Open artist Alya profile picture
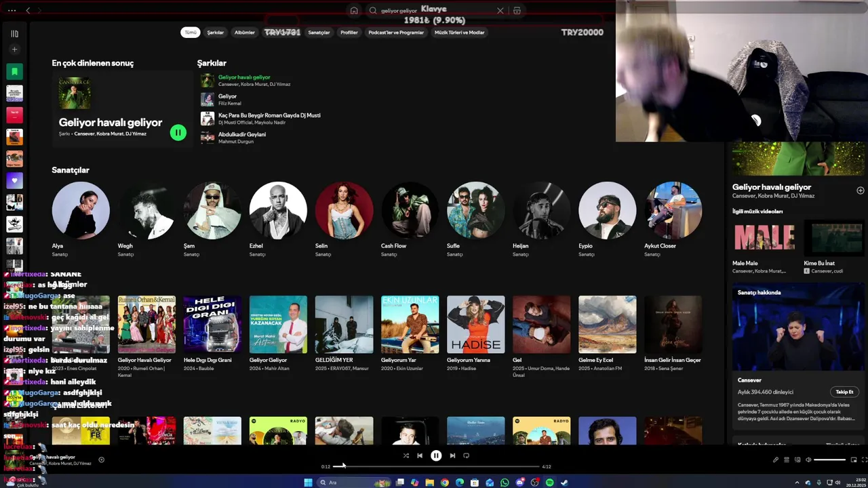The width and height of the screenshot is (868, 488). click(x=81, y=210)
